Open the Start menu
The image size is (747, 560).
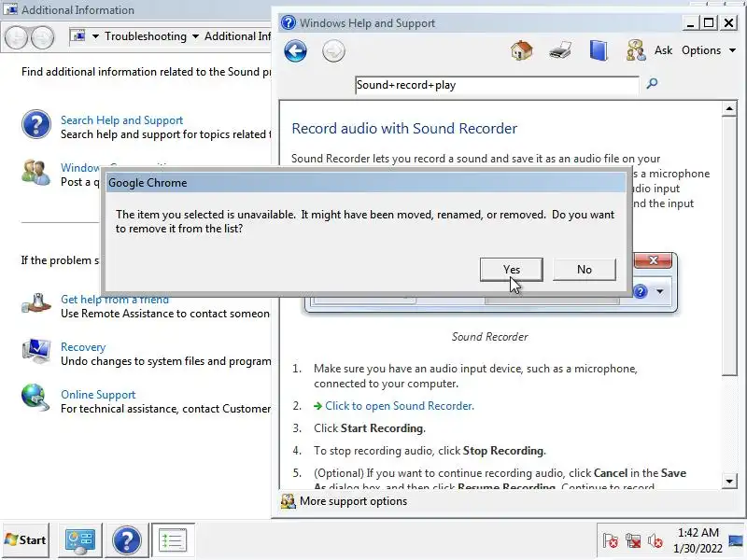point(26,540)
